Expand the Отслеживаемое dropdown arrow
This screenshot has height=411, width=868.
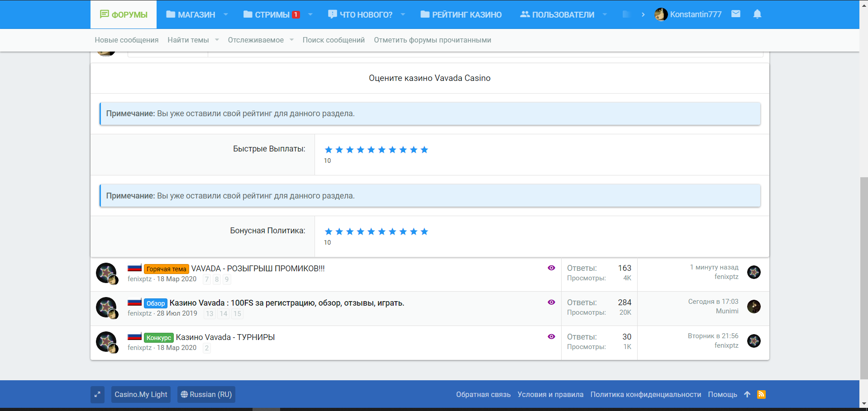291,40
